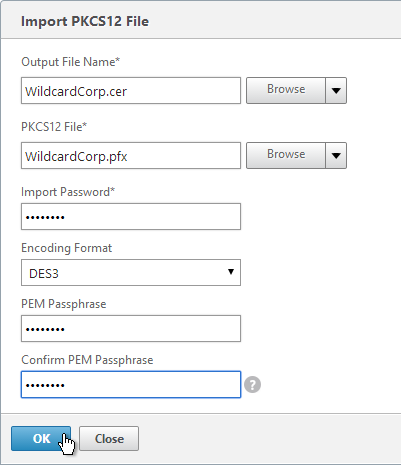This screenshot has height=465, width=401.
Task: Click the PEM Passphrase label above Confirm
Action: (x=64, y=304)
